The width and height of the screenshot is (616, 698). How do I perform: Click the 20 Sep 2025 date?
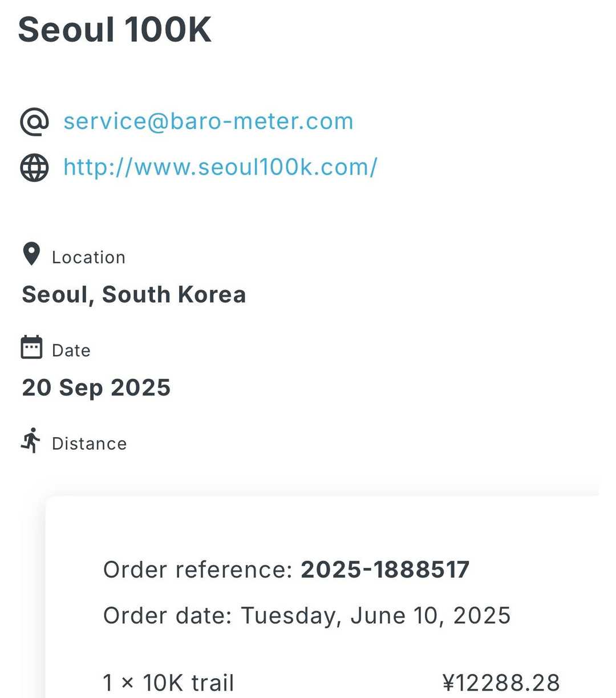click(96, 388)
